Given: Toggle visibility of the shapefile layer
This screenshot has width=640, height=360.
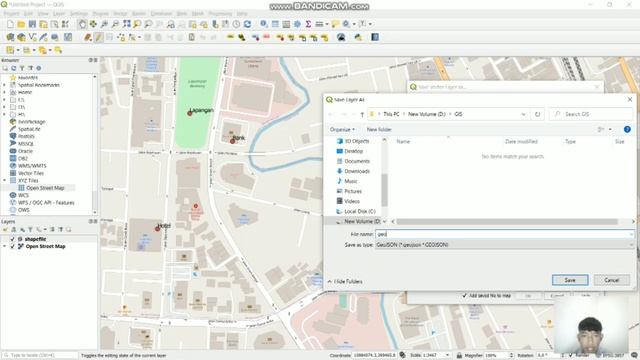Looking at the screenshot, I should [x=12, y=239].
